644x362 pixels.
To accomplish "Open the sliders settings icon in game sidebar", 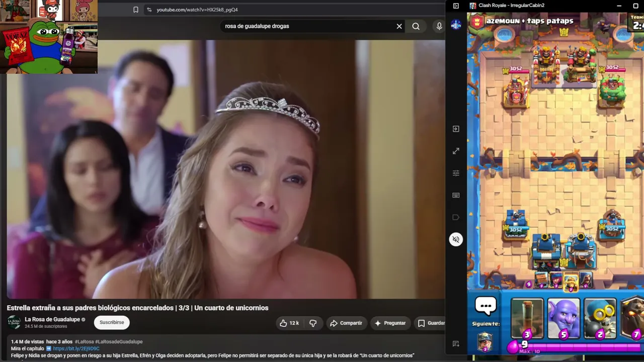I will point(456,173).
